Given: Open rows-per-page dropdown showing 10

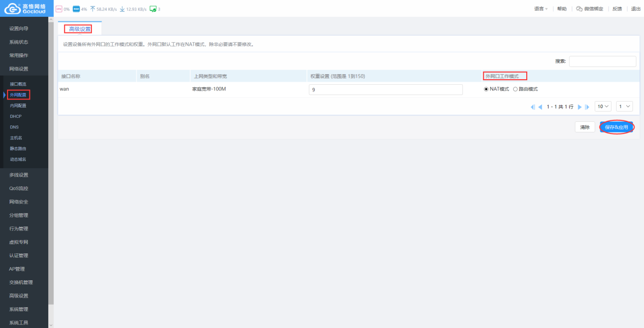Looking at the screenshot, I should (x=603, y=107).
